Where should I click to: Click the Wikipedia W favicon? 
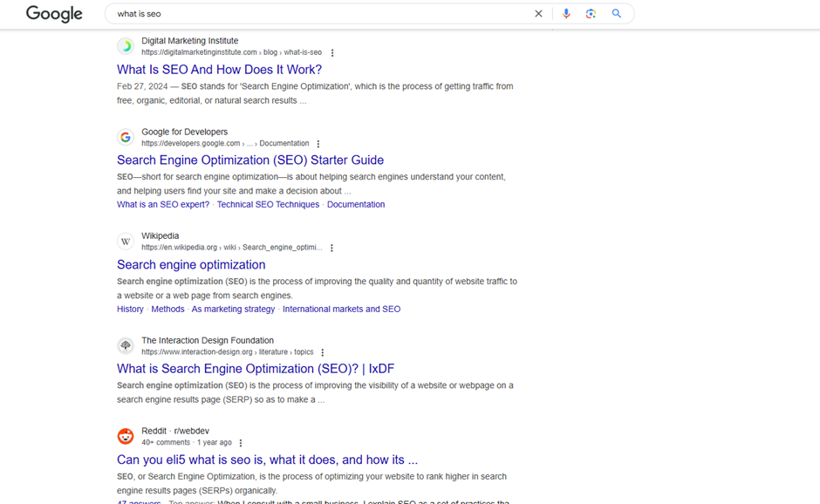[126, 242]
